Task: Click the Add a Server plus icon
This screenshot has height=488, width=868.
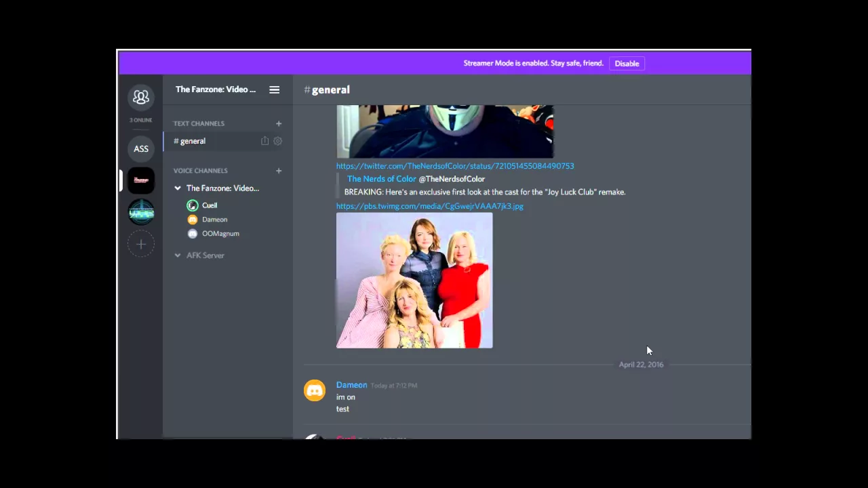Action: pyautogui.click(x=141, y=244)
